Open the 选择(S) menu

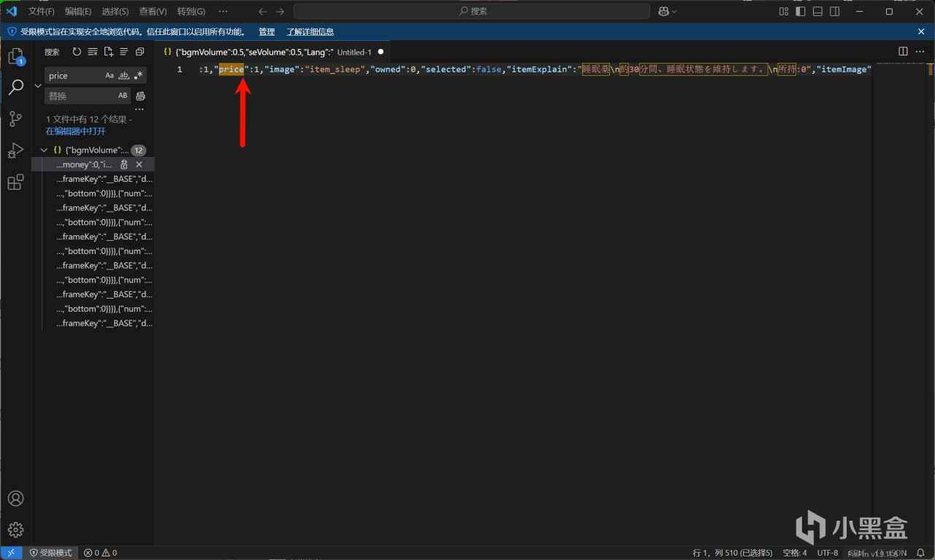click(x=115, y=11)
